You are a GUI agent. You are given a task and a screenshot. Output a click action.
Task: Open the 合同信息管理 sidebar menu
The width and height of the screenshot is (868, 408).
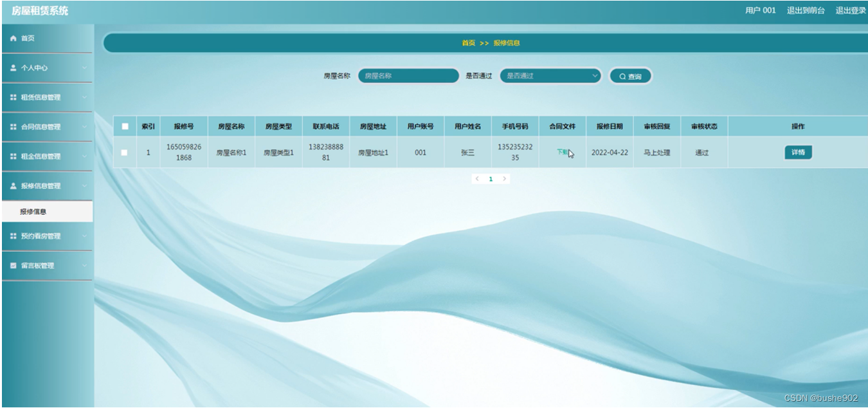pos(47,127)
